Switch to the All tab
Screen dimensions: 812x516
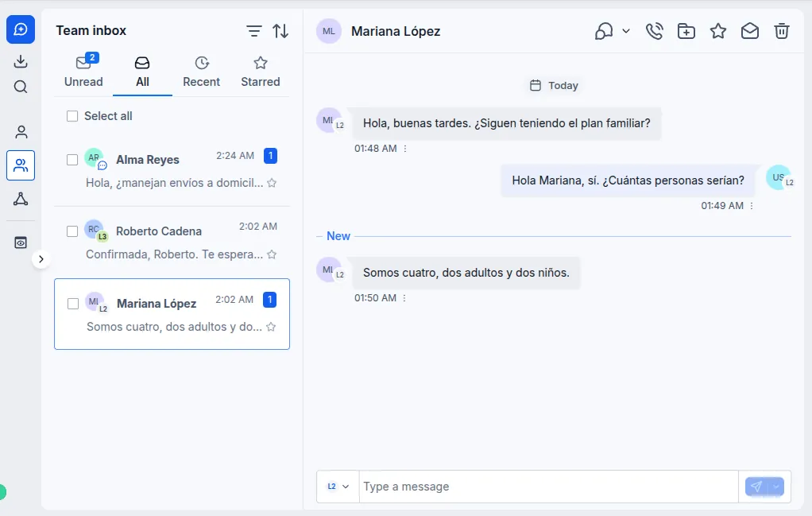coord(142,72)
